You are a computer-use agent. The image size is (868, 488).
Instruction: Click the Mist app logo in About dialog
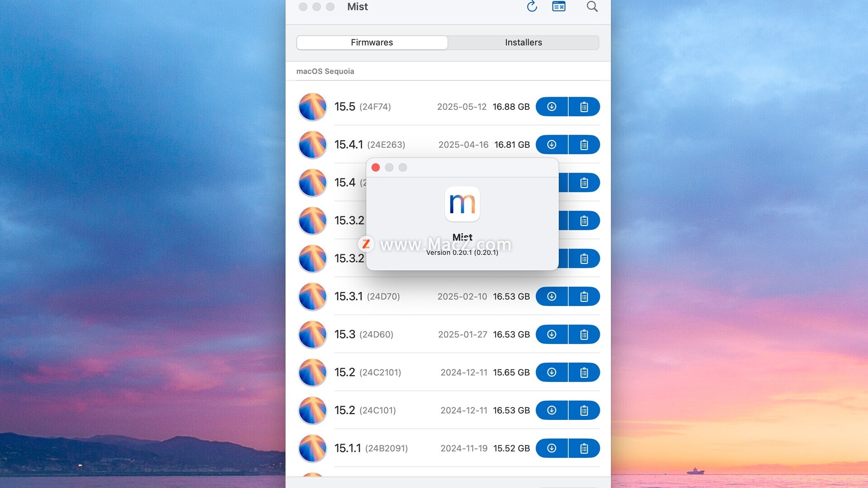tap(462, 204)
